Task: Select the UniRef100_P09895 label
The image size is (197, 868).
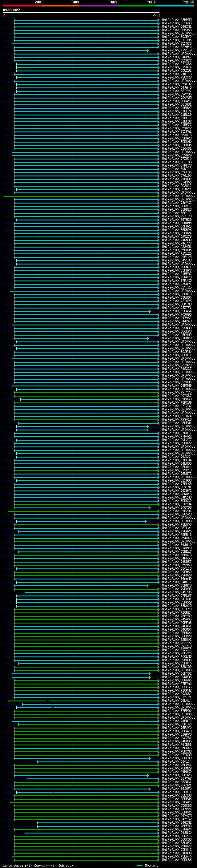Action: click(177, 315)
